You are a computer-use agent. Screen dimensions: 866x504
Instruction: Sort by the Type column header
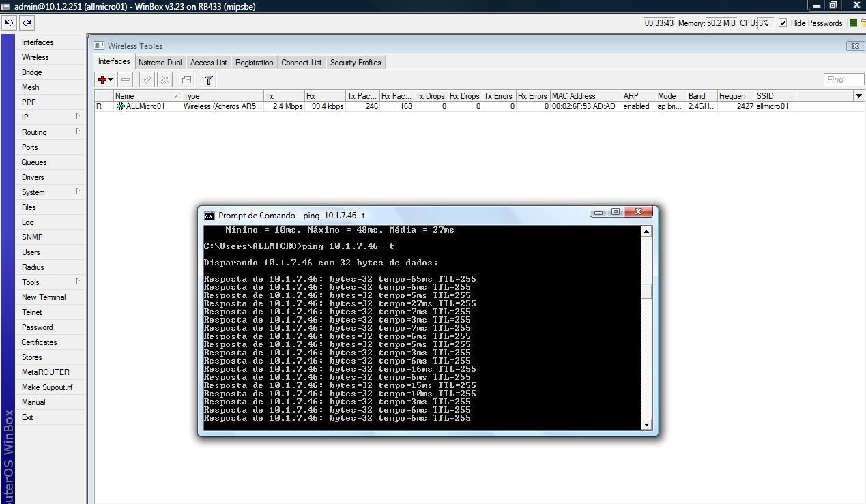[222, 96]
